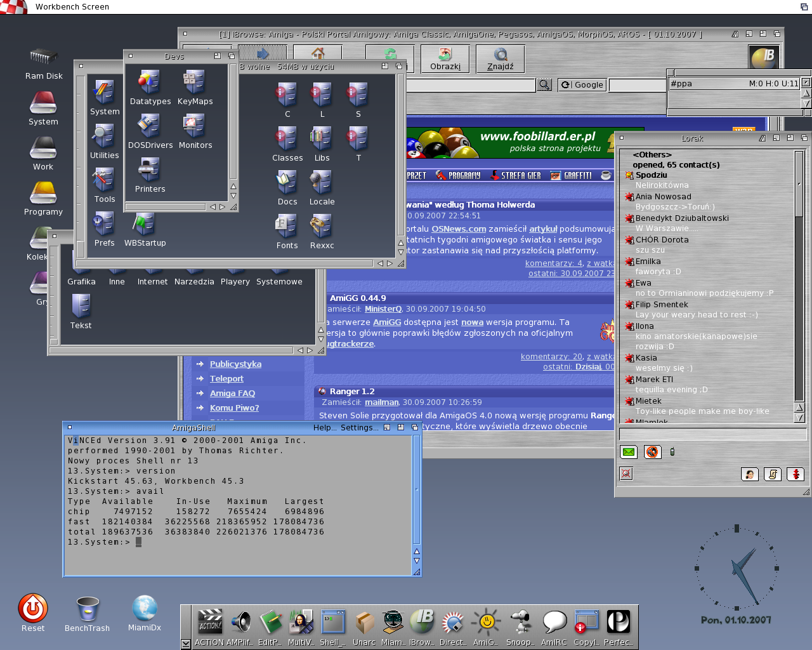The width and height of the screenshot is (812, 650).
Task: Open Settings menu in AmigaShell title bar
Action: [359, 428]
